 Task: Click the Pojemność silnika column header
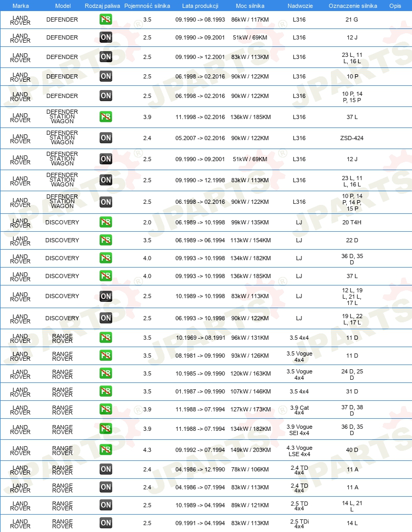point(147,6)
